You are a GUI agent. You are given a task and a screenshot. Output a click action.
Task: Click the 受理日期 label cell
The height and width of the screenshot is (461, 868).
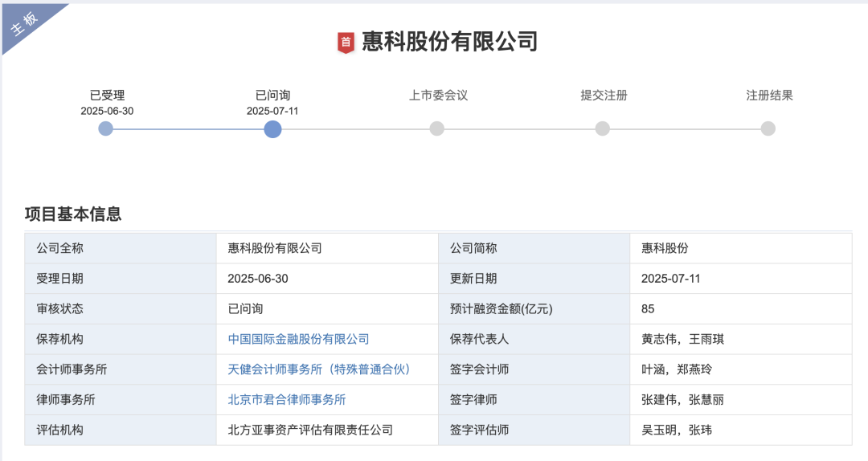pyautogui.click(x=120, y=279)
